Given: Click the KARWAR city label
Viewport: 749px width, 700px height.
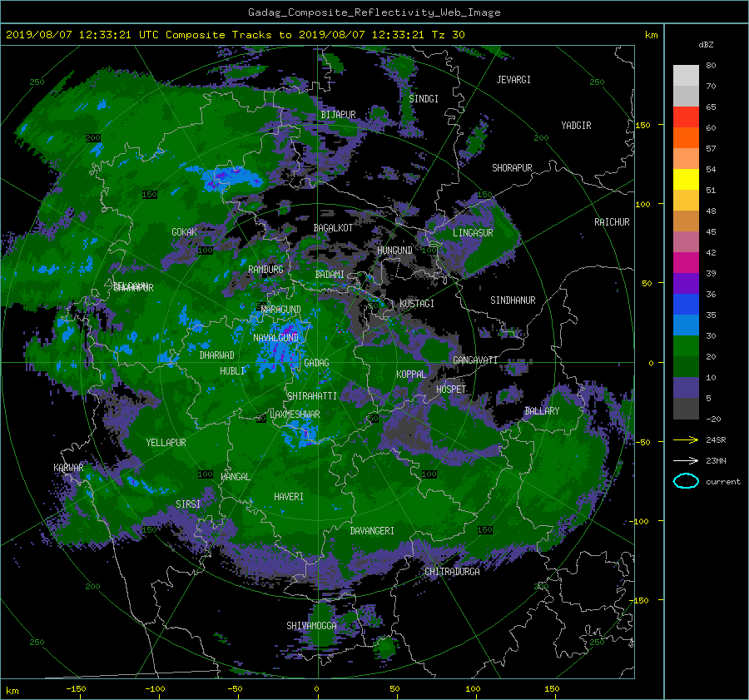Looking at the screenshot, I should pos(68,467).
